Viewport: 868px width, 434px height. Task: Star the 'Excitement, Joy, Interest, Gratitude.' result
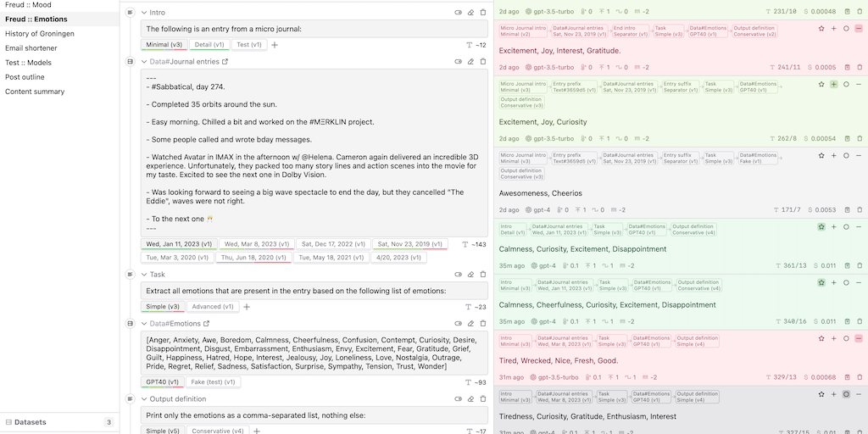pos(821,28)
